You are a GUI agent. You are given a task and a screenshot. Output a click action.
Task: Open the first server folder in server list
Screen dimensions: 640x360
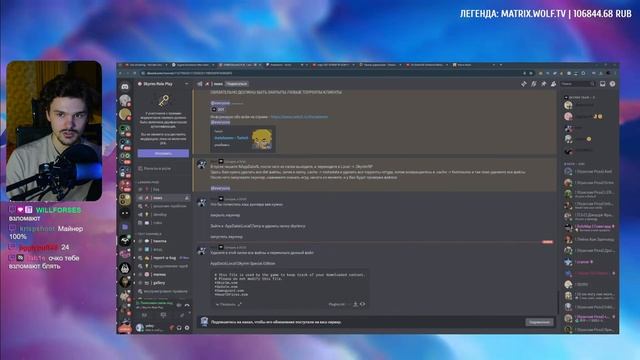click(125, 131)
